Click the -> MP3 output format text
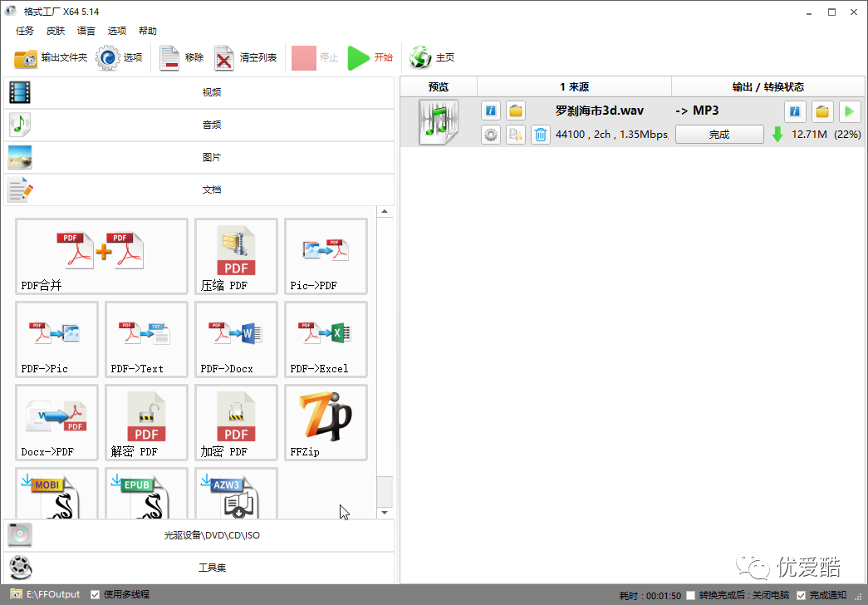This screenshot has height=605, width=868. click(697, 111)
